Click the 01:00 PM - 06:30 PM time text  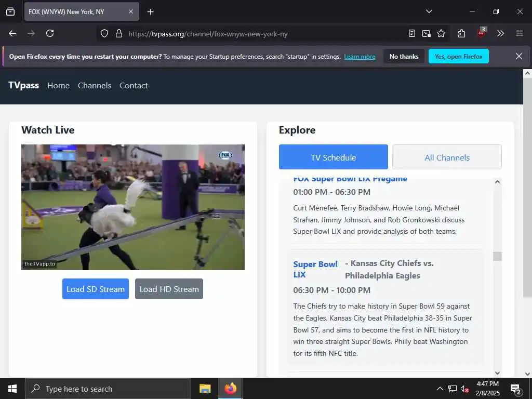point(332,192)
